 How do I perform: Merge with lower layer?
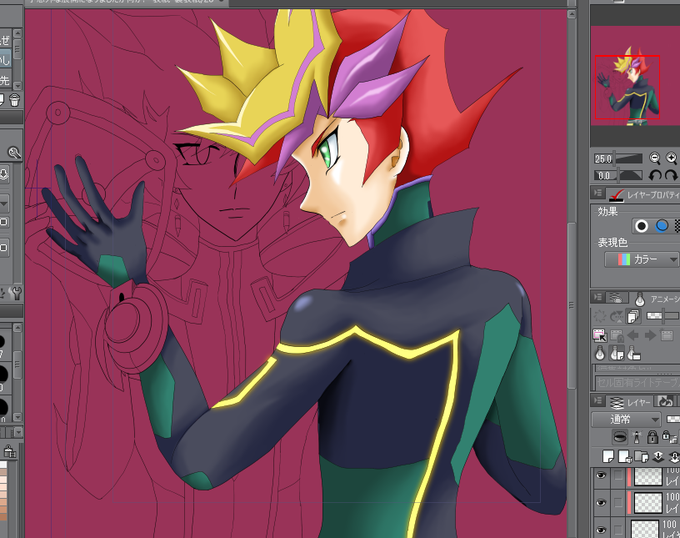(674, 456)
